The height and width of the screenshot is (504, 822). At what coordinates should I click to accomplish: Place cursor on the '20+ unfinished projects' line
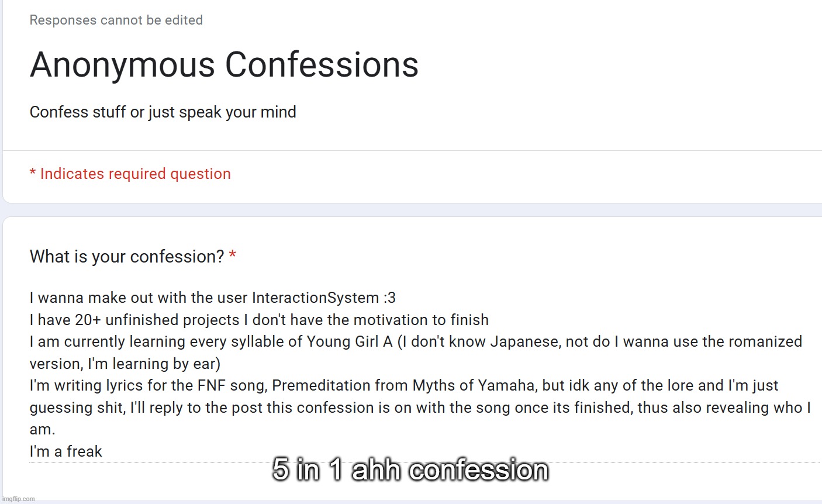tap(259, 320)
